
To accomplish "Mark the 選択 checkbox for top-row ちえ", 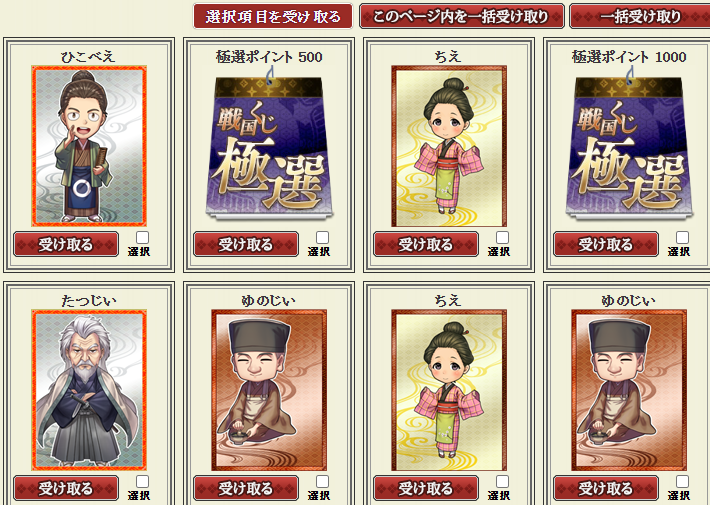I will pos(502,237).
